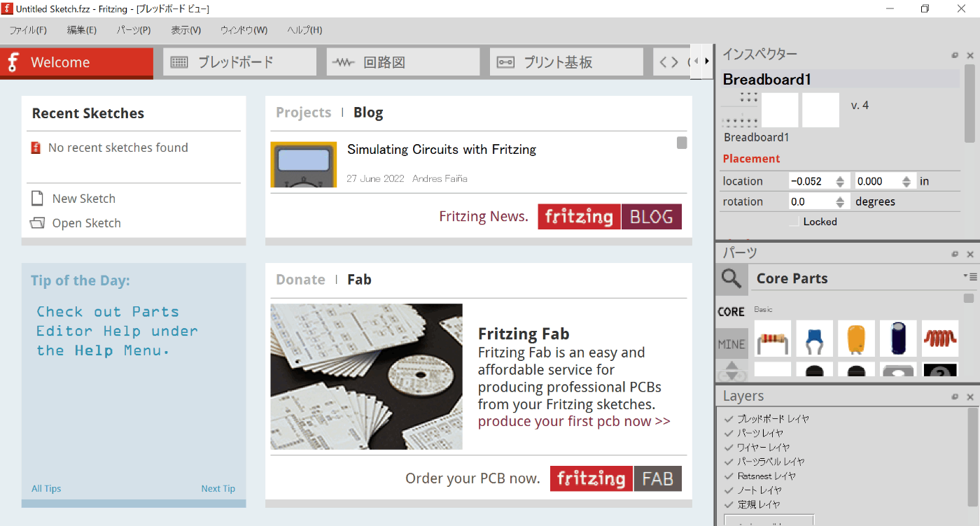Close the Parts panel
The image size is (980, 526).
[x=970, y=254]
